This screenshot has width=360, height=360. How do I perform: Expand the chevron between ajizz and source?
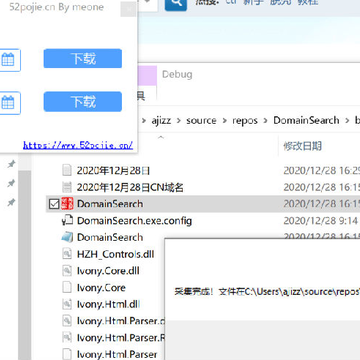pyautogui.click(x=179, y=120)
